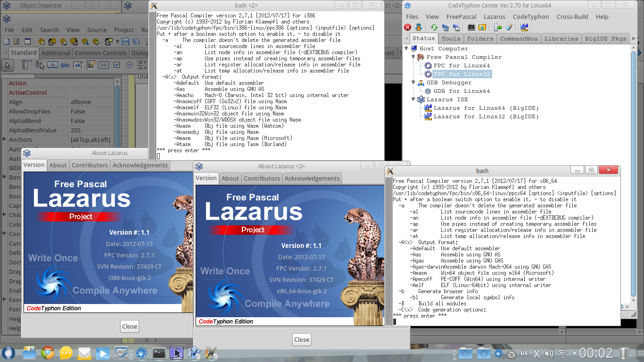Image resolution: width=644 pixels, height=362 pixels.
Task: Click the clock showing 00:02 in taskbar
Action: pyautogui.click(x=596, y=353)
